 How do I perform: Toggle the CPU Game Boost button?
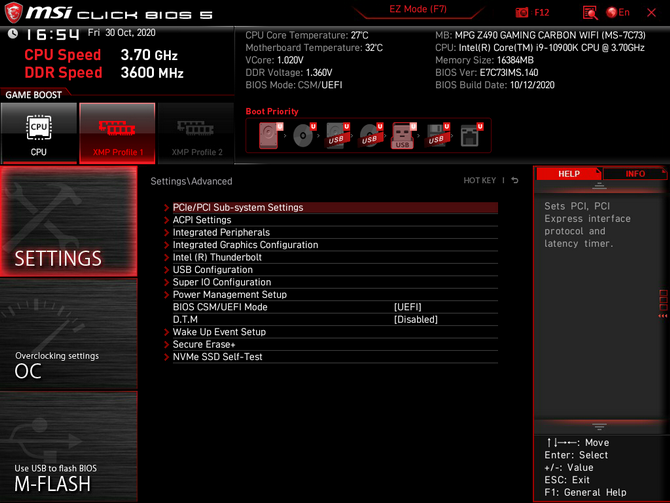pyautogui.click(x=39, y=133)
